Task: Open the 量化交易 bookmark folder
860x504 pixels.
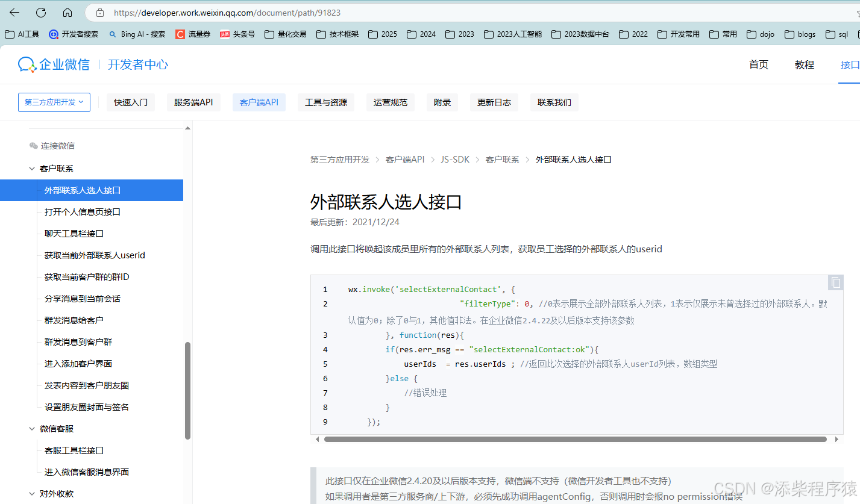Action: tap(286, 34)
